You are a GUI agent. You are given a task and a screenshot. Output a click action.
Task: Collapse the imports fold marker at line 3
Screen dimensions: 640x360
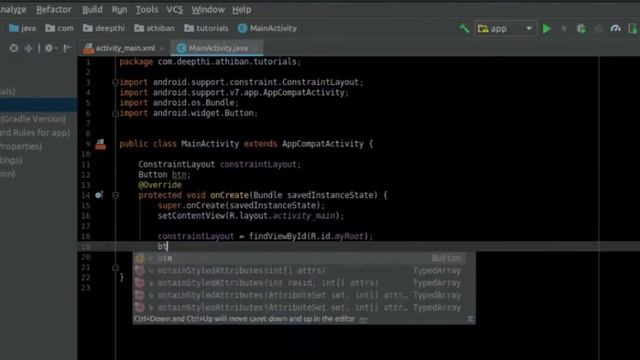[116, 82]
